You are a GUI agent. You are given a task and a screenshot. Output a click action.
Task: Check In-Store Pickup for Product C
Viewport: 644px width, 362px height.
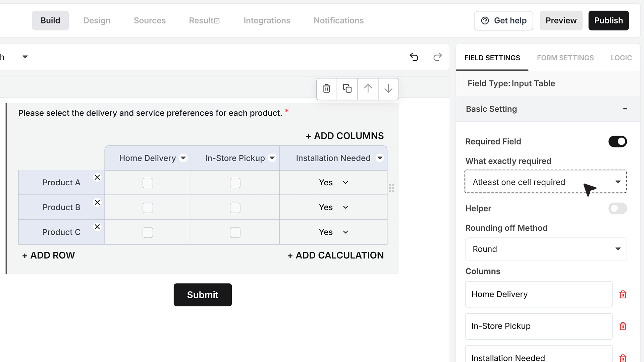coord(235,232)
